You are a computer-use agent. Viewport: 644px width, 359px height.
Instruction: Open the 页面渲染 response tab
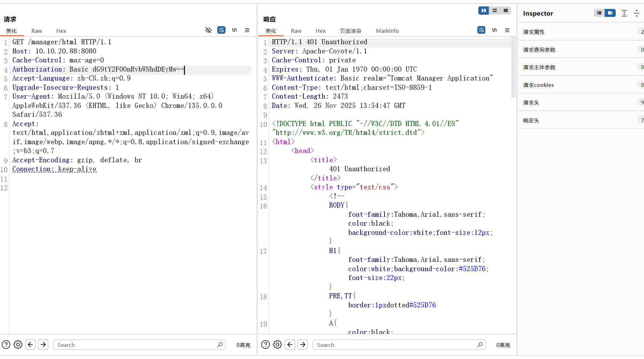click(350, 31)
